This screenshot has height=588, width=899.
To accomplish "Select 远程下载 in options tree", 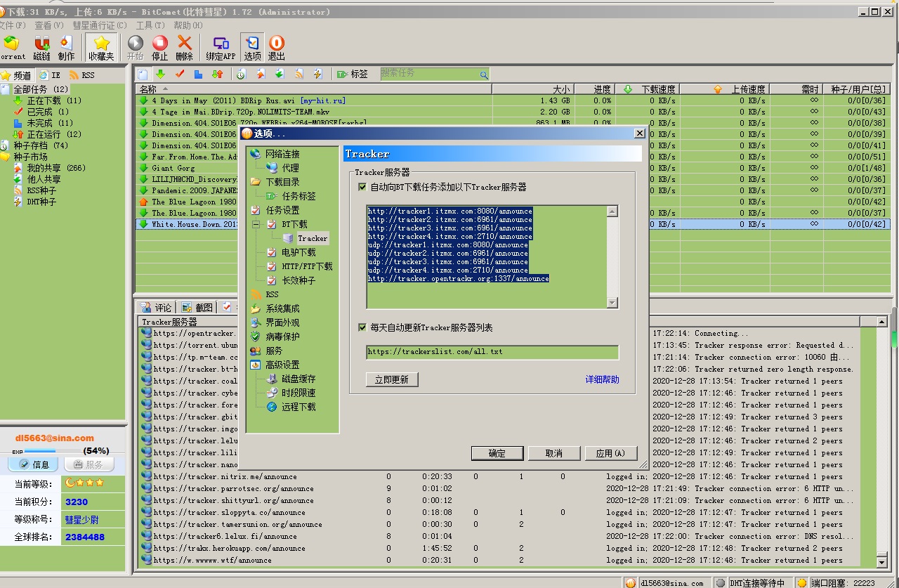I will (x=298, y=407).
